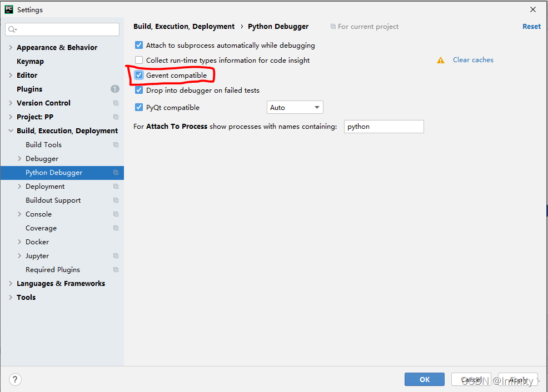Click project-level icon next to Console
The height and width of the screenshot is (392, 548).
pos(116,214)
